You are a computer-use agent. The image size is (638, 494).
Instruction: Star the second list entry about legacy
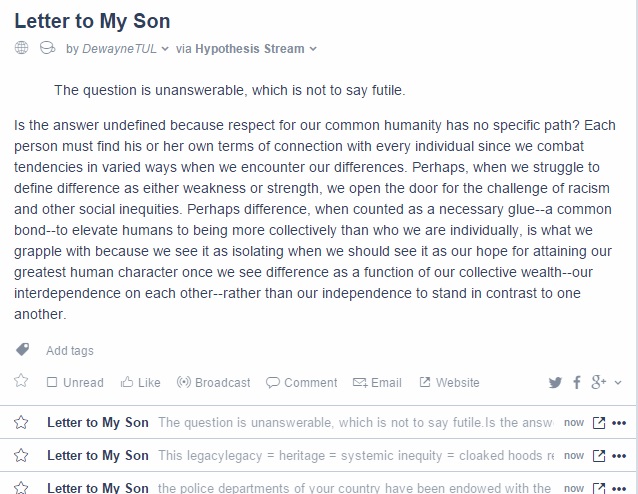pyautogui.click(x=21, y=455)
